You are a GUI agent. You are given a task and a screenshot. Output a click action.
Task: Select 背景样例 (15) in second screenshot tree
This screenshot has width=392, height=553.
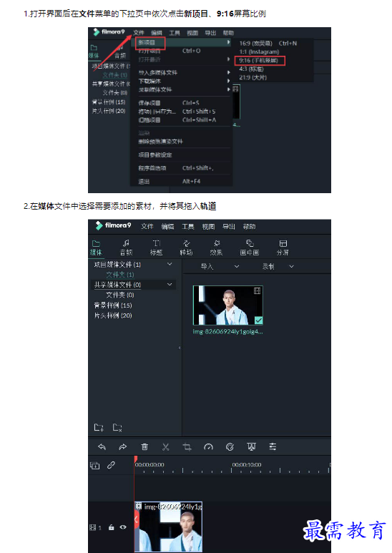(113, 305)
